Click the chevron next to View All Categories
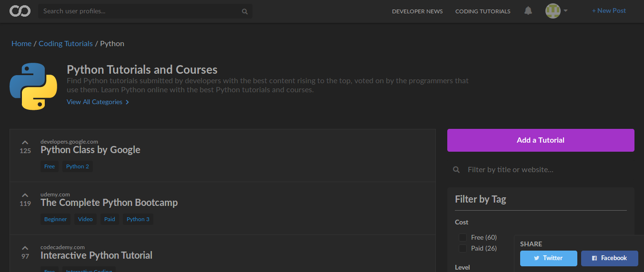Screen dimensions: 644x272 pyautogui.click(x=127, y=102)
